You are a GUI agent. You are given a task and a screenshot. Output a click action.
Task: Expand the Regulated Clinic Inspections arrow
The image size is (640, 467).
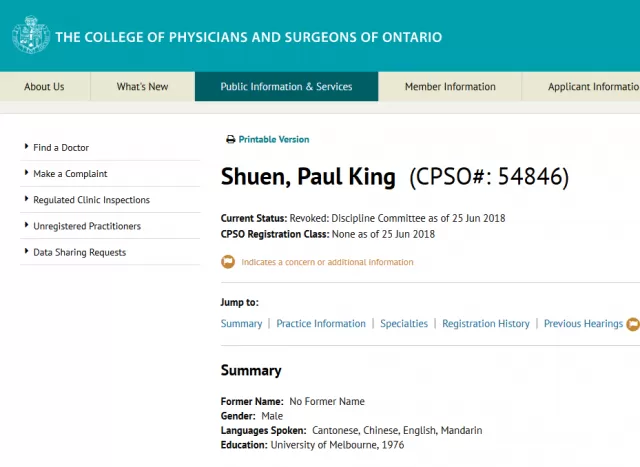(27, 199)
